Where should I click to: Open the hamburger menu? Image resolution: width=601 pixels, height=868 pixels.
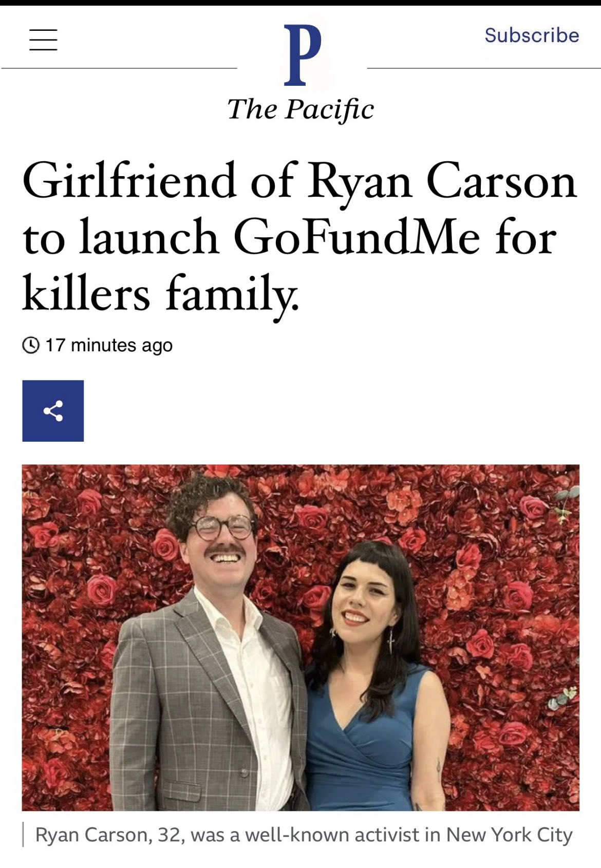pos(43,40)
